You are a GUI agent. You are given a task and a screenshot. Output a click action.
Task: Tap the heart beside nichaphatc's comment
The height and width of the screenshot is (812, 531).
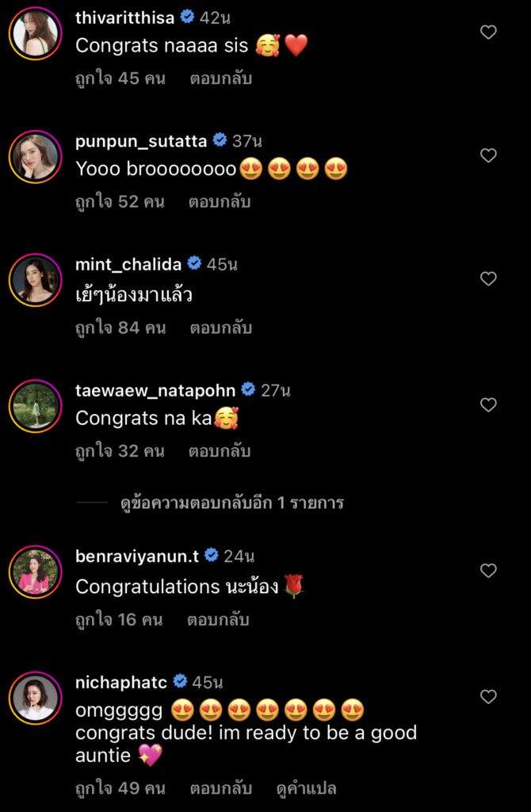(489, 696)
